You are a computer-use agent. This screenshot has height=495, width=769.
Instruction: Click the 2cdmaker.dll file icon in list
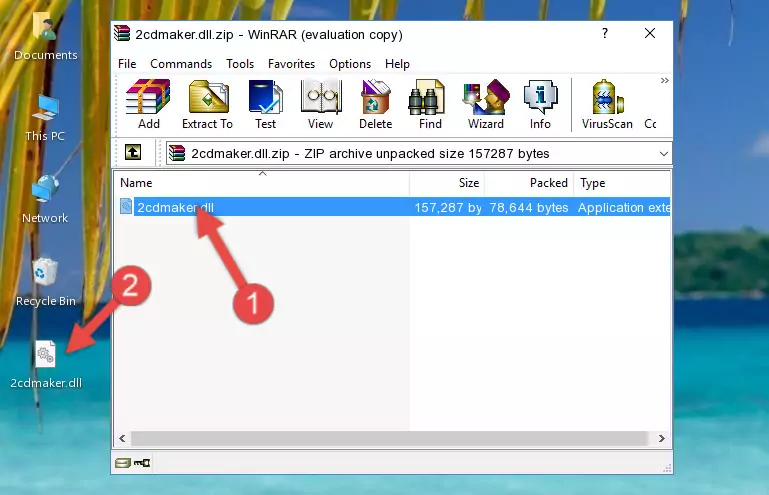[x=126, y=207]
